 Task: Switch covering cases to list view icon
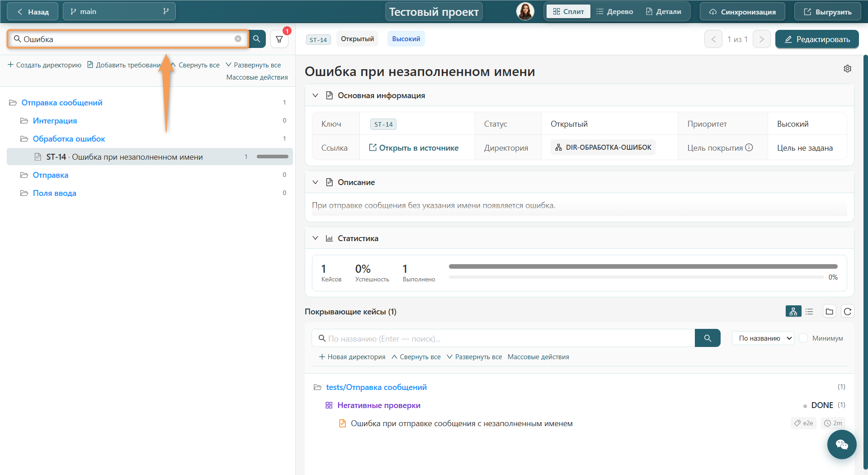tap(809, 311)
